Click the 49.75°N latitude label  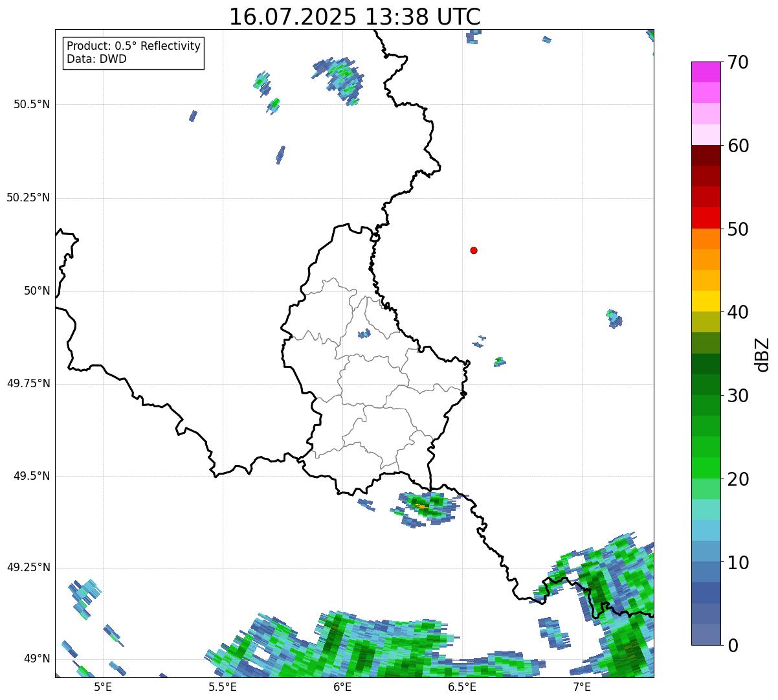28,383
